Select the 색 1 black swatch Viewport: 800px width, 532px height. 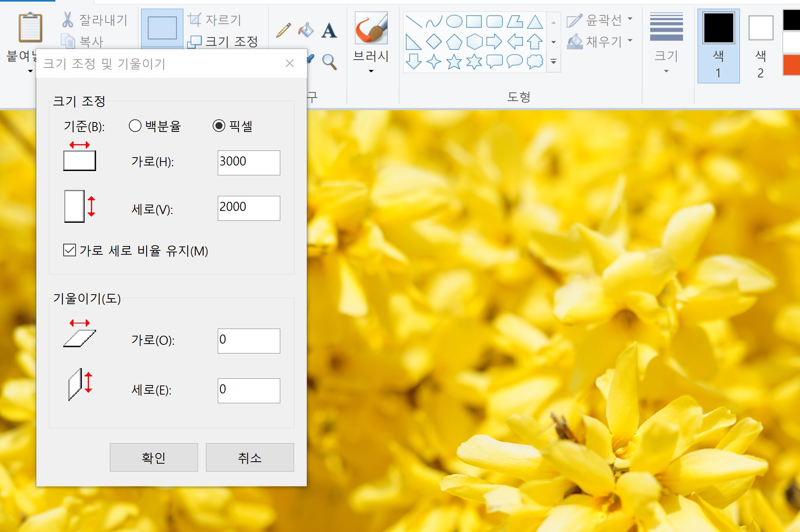click(718, 28)
